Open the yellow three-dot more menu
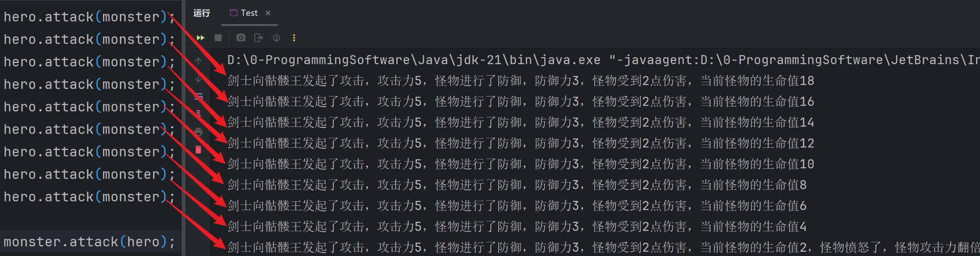 [x=294, y=38]
